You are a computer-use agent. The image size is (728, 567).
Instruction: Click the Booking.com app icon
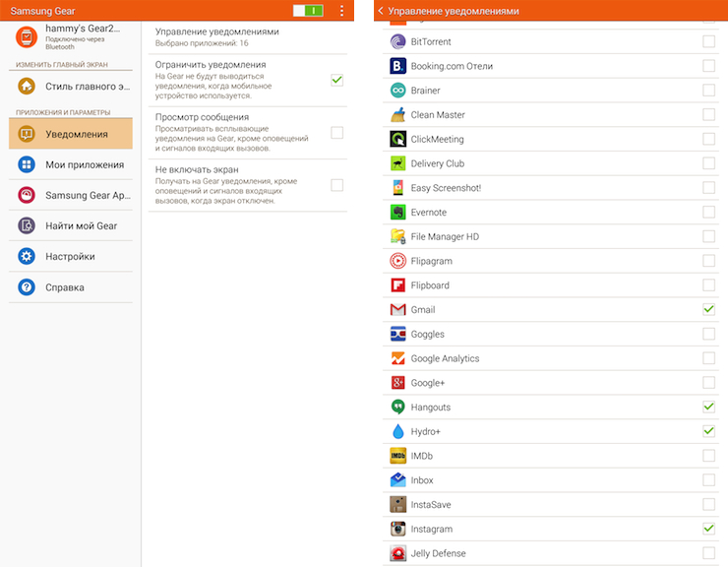[397, 66]
